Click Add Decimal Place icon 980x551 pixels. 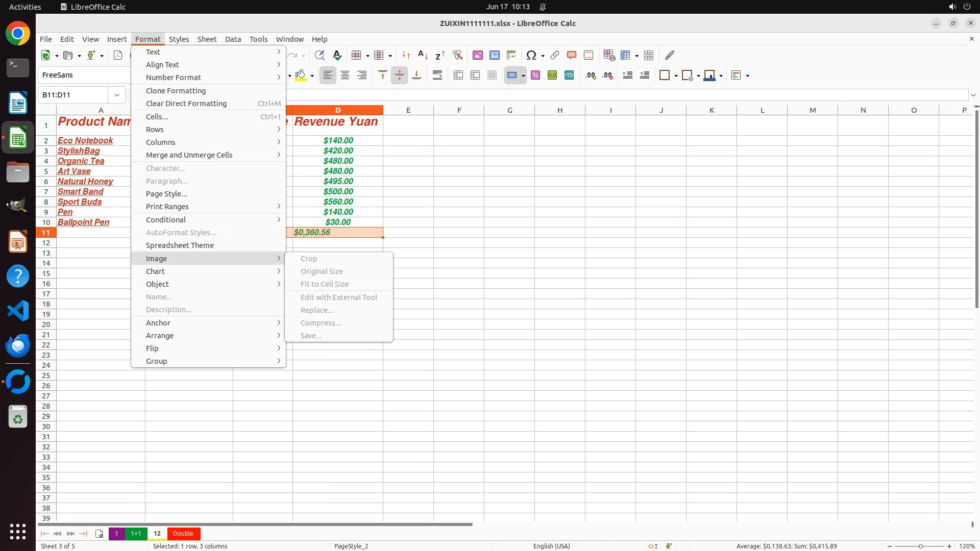coord(591,76)
